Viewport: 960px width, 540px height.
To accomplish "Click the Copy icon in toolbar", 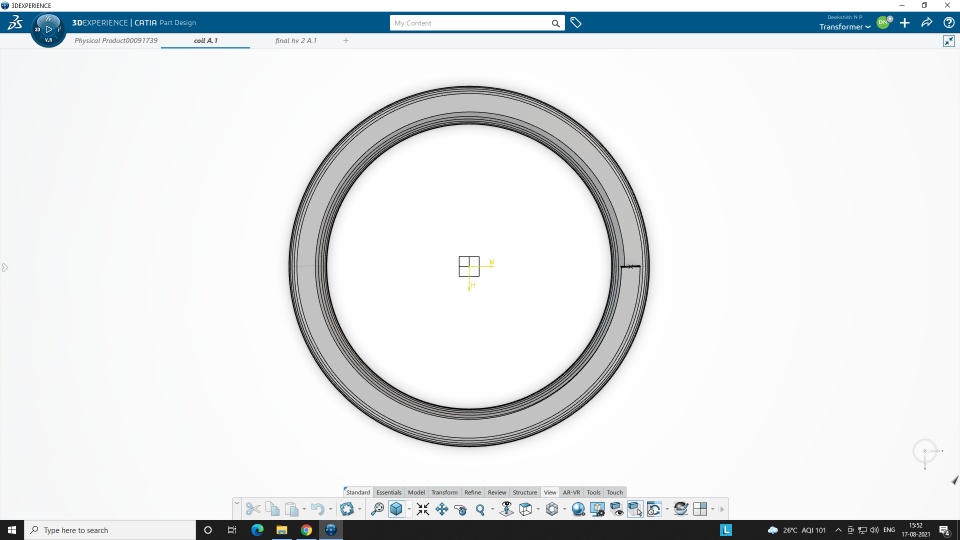I will pyautogui.click(x=272, y=509).
